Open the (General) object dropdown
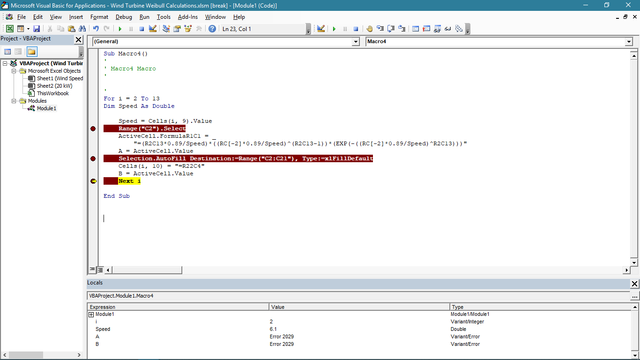This screenshot has width=640, height=360. pos(356,42)
